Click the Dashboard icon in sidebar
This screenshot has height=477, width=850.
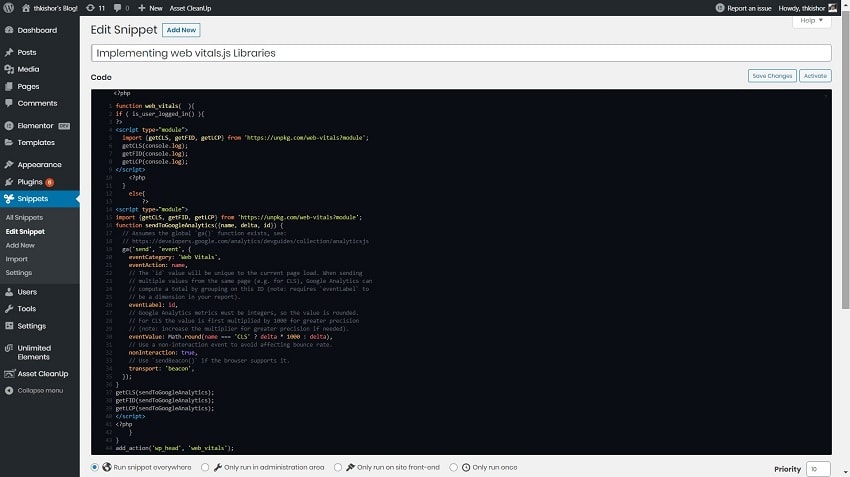(9, 30)
